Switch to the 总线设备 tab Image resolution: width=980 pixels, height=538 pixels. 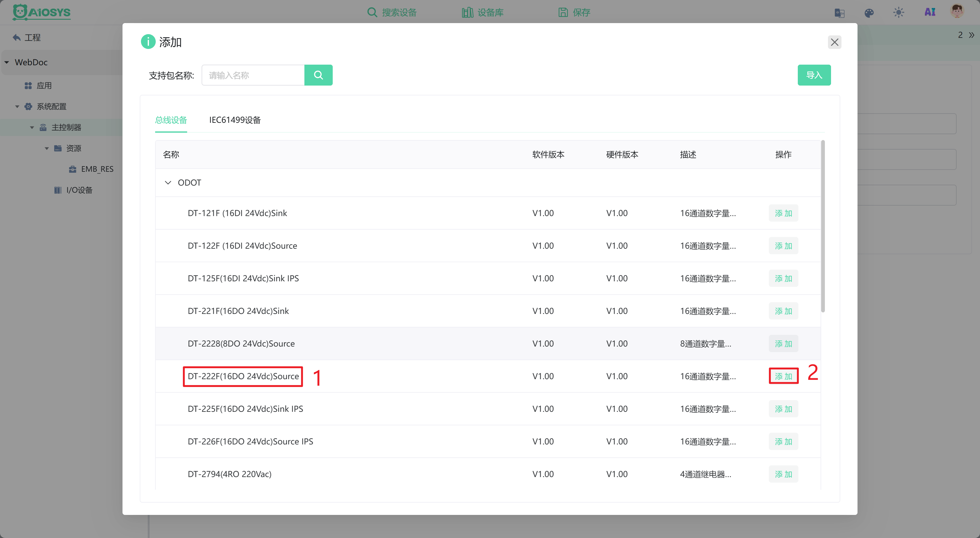point(171,120)
